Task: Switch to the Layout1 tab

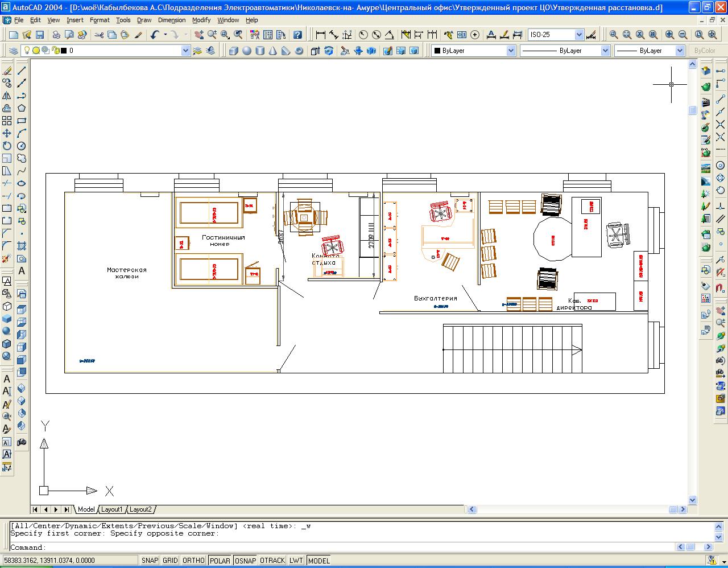Action: 111,509
